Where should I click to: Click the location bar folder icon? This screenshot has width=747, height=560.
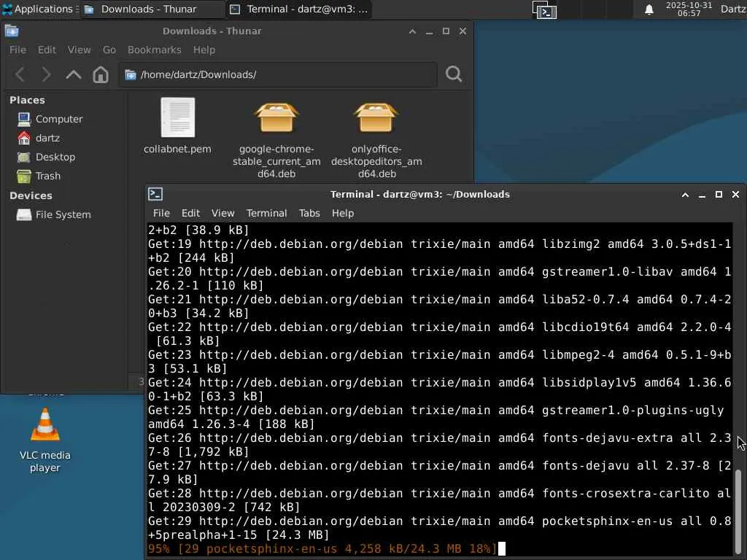130,75
